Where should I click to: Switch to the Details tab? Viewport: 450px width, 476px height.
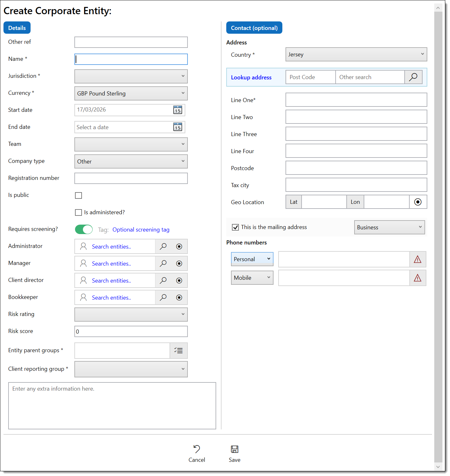pyautogui.click(x=17, y=28)
